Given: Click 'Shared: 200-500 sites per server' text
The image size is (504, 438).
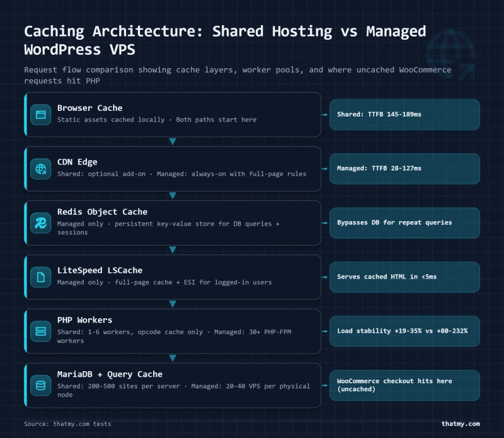Looking at the screenshot, I should [x=118, y=386].
